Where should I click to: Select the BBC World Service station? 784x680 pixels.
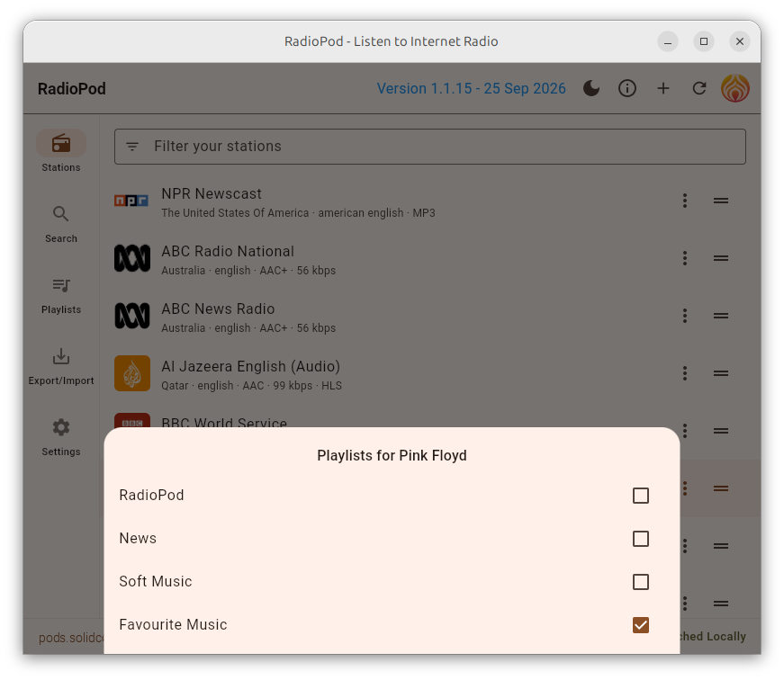[x=224, y=423]
